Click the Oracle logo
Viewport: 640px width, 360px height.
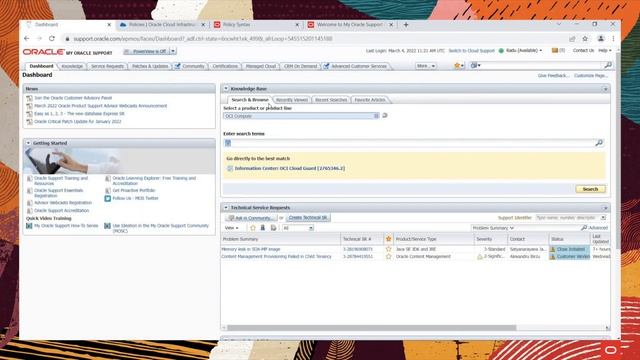tap(44, 52)
